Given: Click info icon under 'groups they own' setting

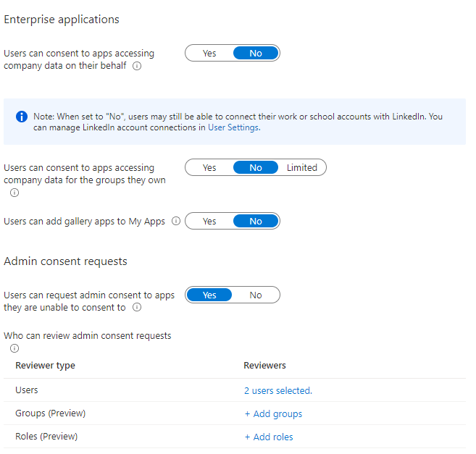Looking at the screenshot, I should click(x=14, y=193).
